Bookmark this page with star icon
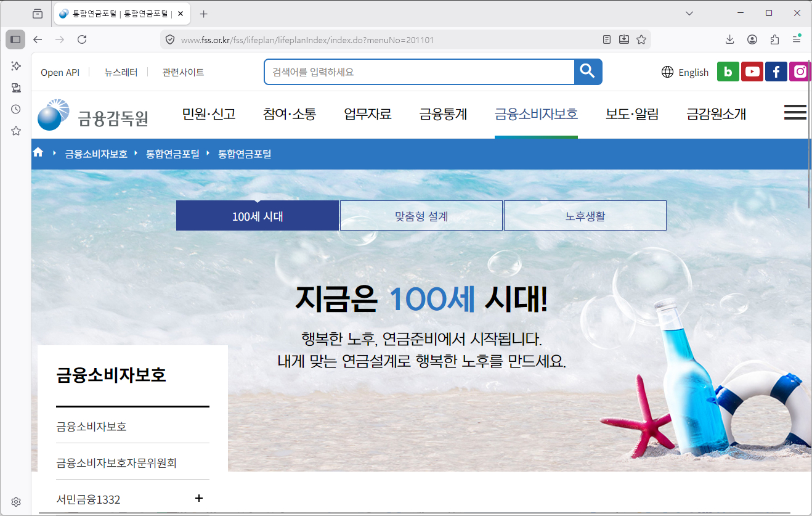812x516 pixels. point(641,39)
